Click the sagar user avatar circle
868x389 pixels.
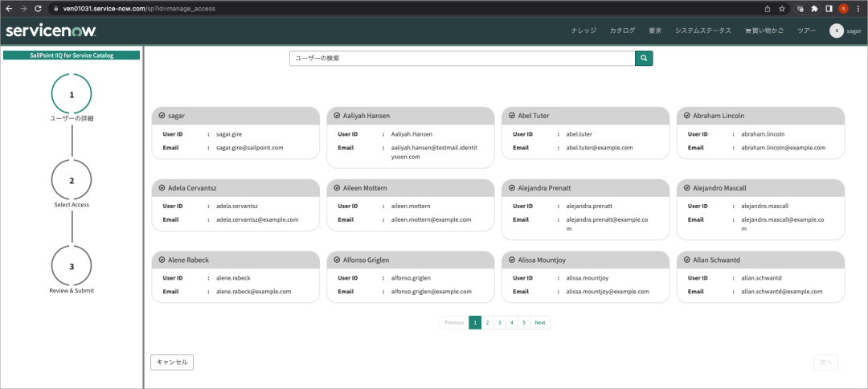pos(837,31)
